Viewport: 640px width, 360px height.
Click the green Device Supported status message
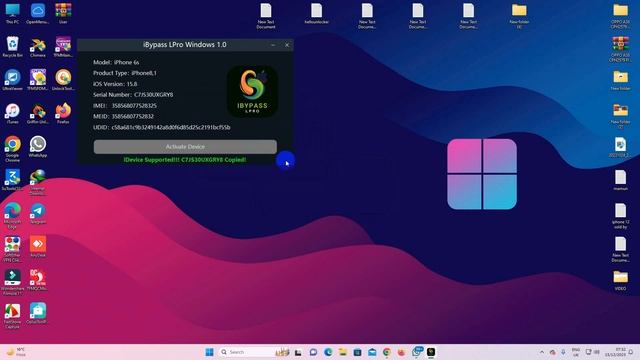pyautogui.click(x=185, y=160)
